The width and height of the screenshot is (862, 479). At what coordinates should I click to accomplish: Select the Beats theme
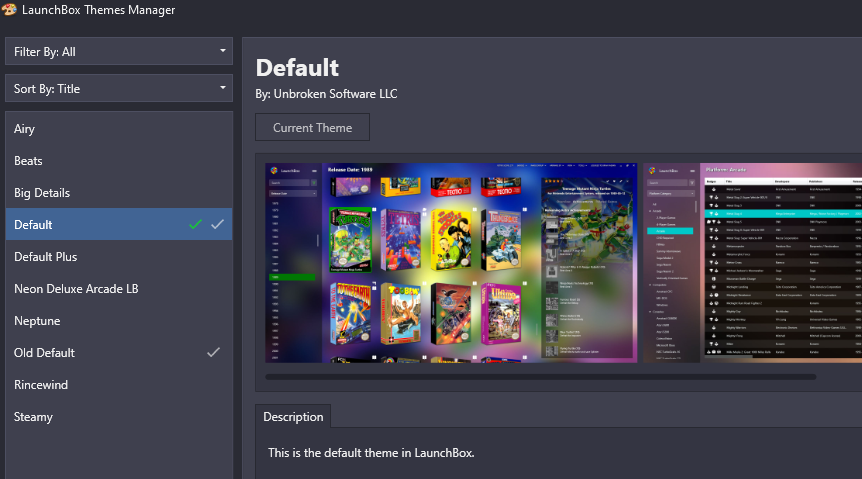[x=119, y=161]
